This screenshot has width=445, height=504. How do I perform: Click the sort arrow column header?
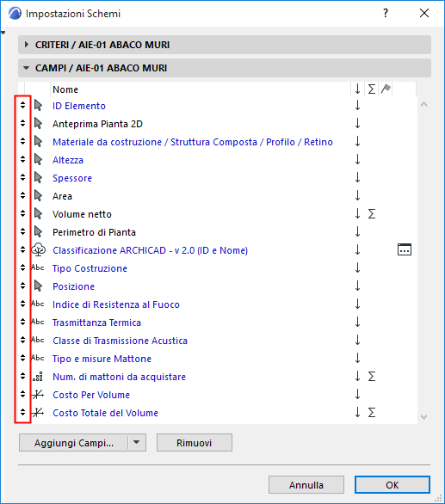357,89
